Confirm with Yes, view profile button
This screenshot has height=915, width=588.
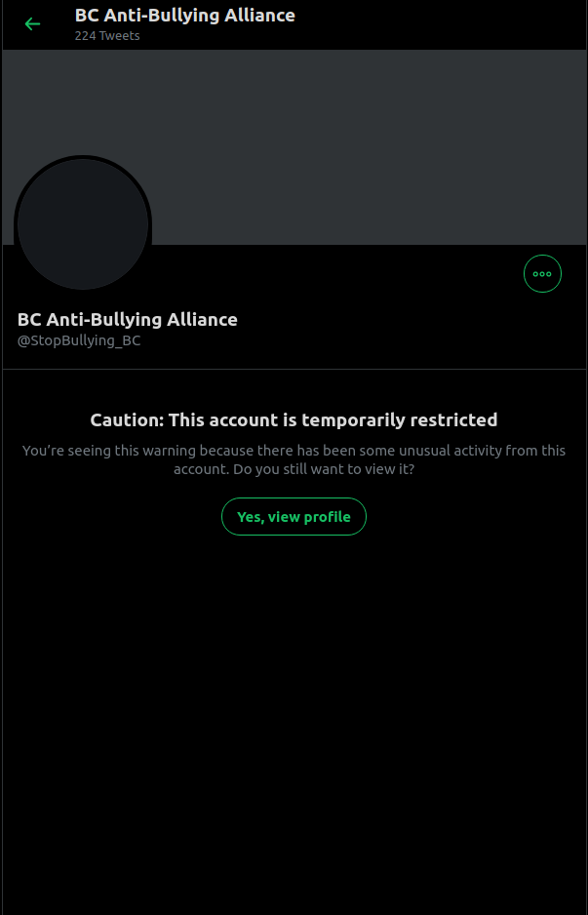point(294,516)
